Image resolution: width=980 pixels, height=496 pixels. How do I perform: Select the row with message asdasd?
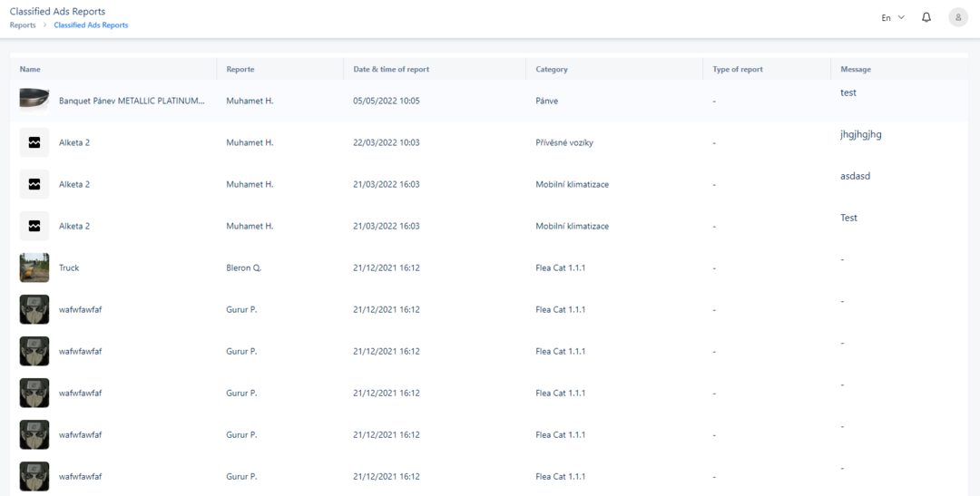pos(489,184)
